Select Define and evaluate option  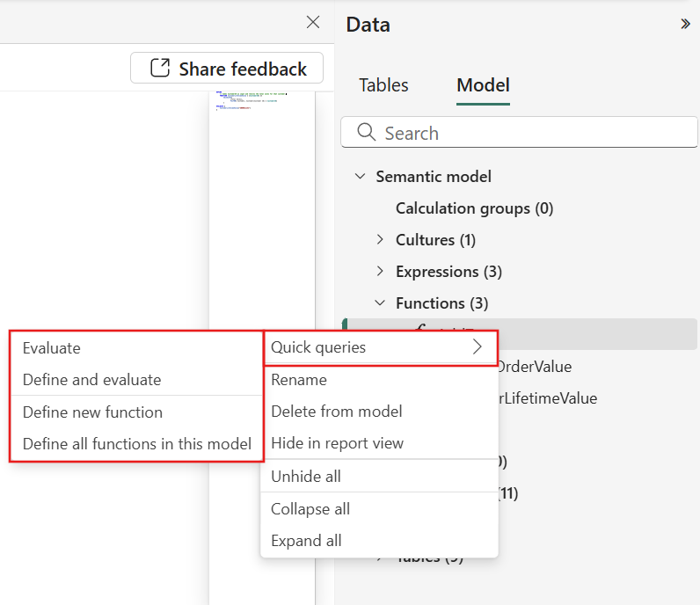91,380
